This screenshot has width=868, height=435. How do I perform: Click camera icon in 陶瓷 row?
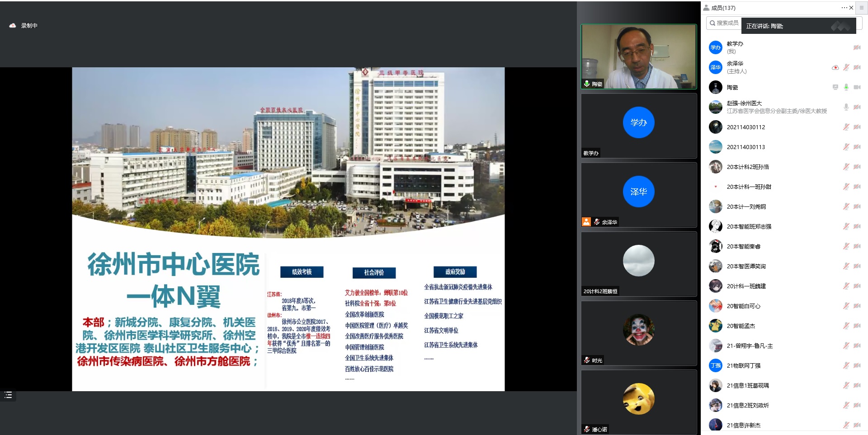point(857,87)
